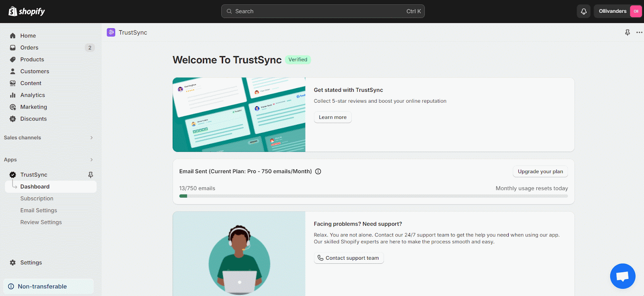Open the Ollivanders store account menu
Screen dimensions: 644x296
(617, 11)
